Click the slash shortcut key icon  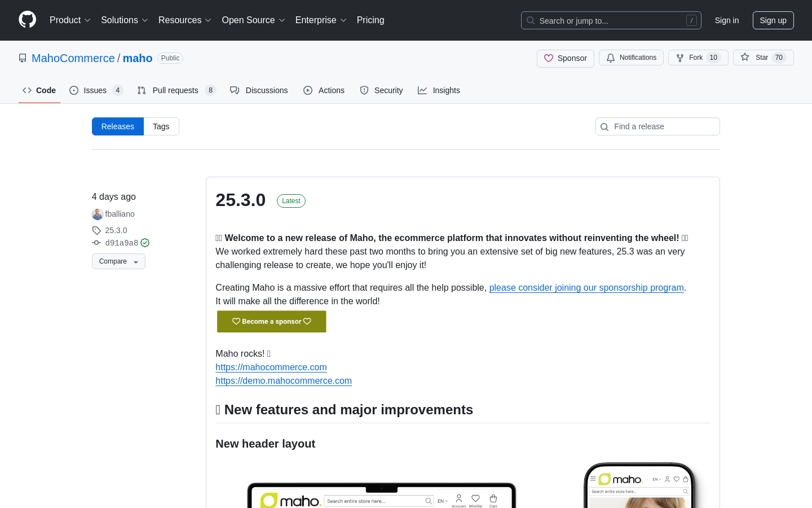pos(691,20)
